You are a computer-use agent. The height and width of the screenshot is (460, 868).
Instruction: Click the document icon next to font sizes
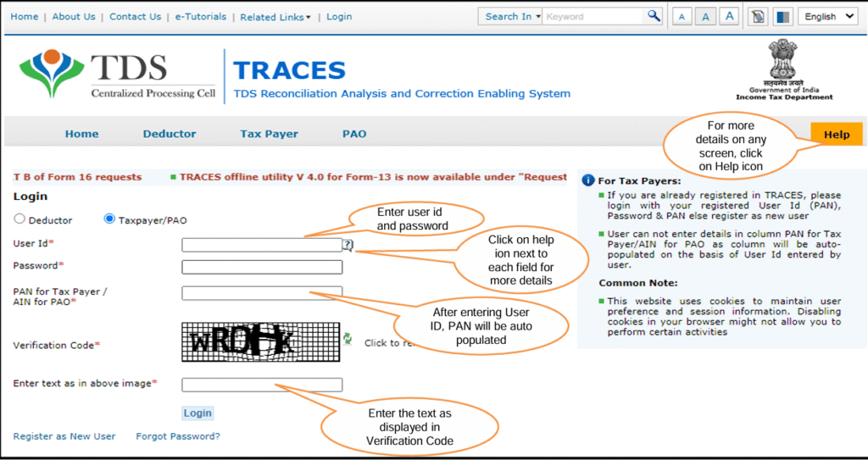click(x=758, y=17)
